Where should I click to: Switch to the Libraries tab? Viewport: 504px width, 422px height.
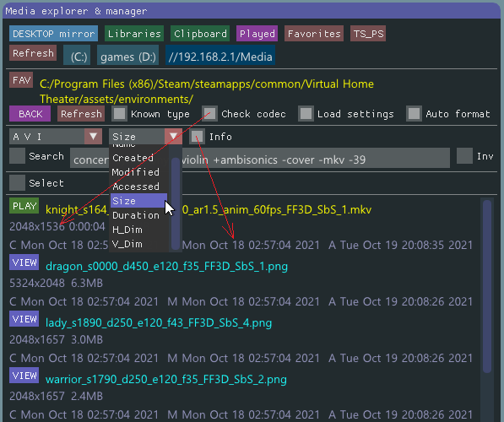click(x=134, y=34)
